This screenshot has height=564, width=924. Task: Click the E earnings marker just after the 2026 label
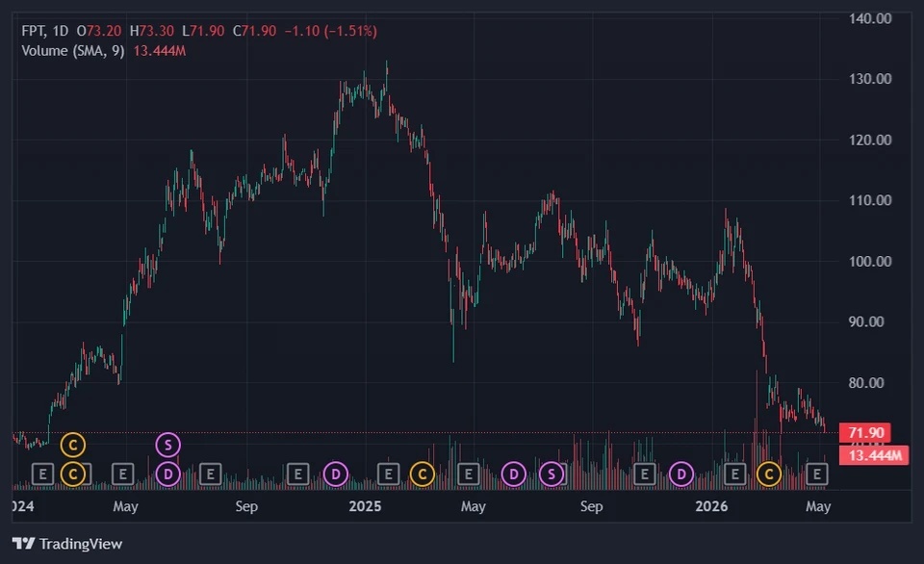[x=734, y=474]
